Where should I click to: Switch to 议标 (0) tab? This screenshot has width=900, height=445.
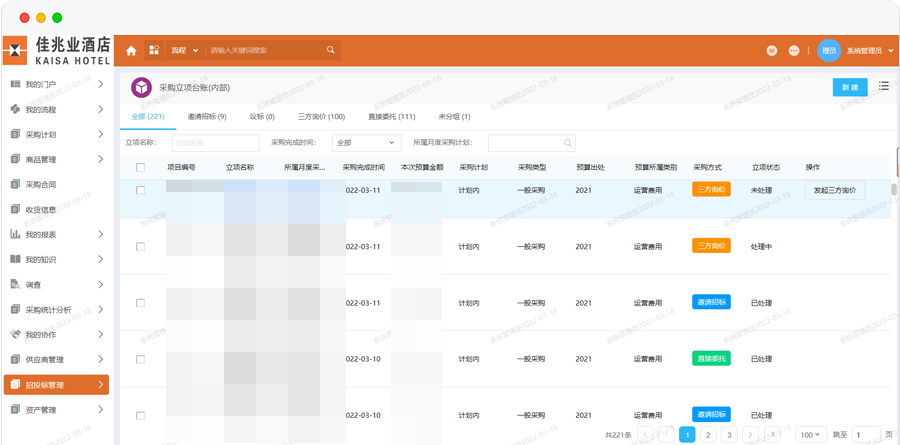[x=262, y=117]
